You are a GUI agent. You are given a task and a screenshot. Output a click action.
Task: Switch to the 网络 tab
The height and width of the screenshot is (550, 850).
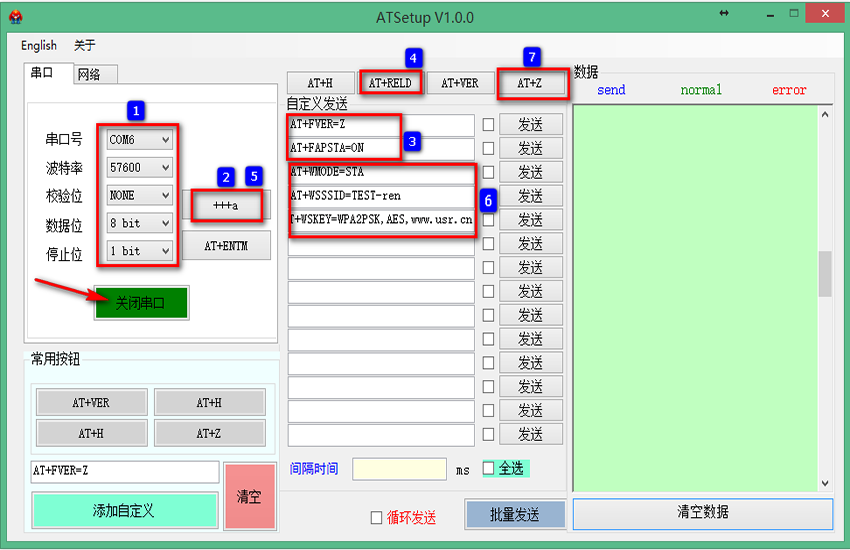point(96,74)
